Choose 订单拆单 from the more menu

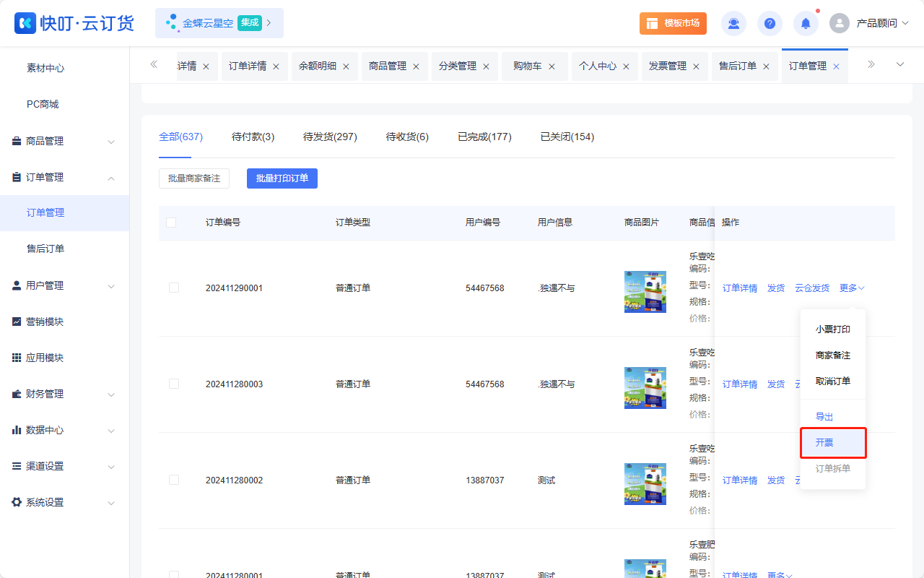pos(833,469)
